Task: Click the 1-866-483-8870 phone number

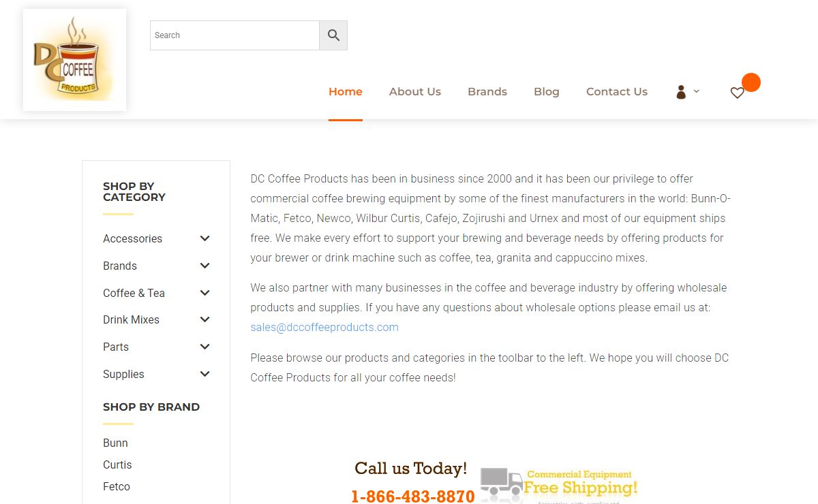Action: pyautogui.click(x=413, y=497)
